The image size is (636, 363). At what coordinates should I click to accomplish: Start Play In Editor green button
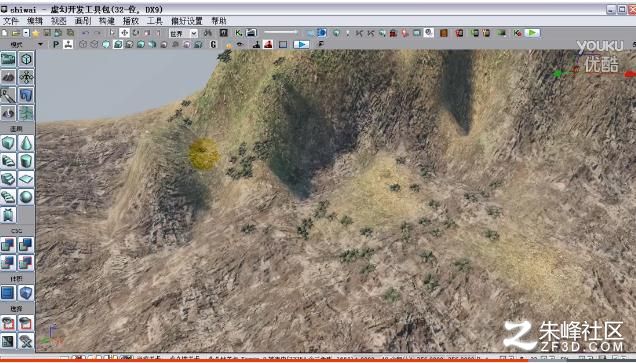(532, 33)
